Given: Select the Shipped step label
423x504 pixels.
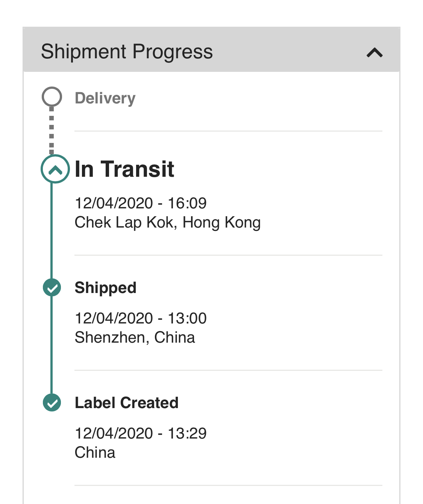Looking at the screenshot, I should click(105, 288).
